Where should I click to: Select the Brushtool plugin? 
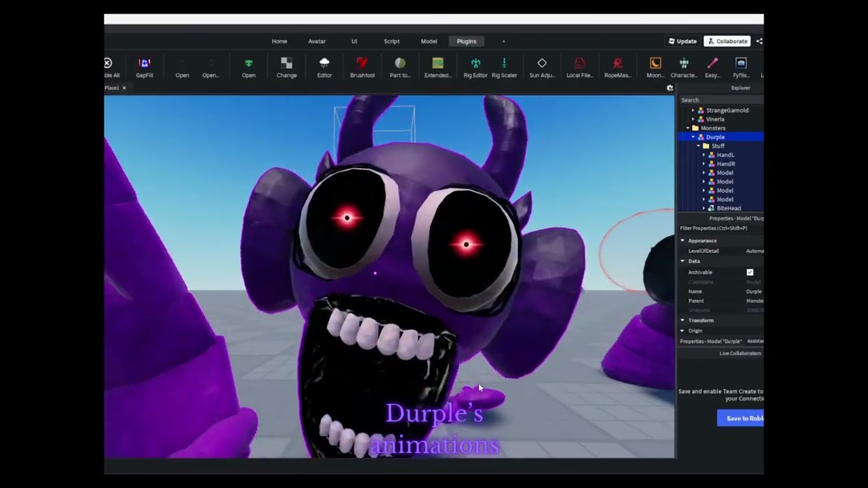362,68
